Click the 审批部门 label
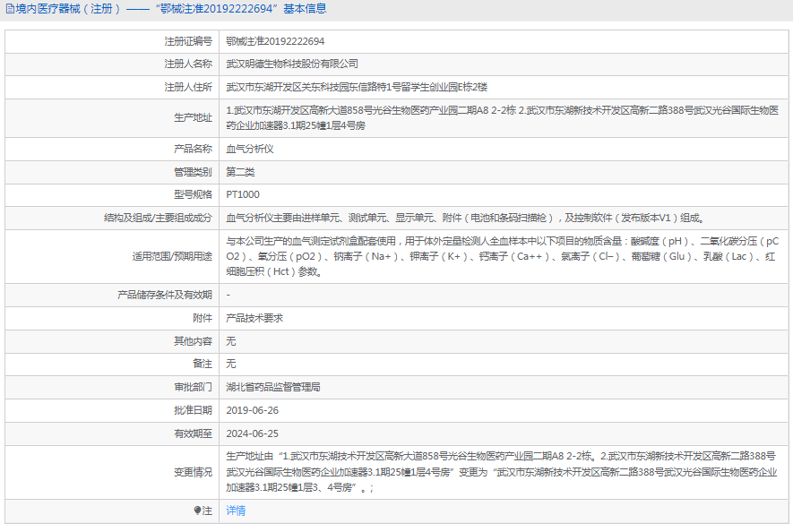The image size is (793, 532). tap(194, 388)
